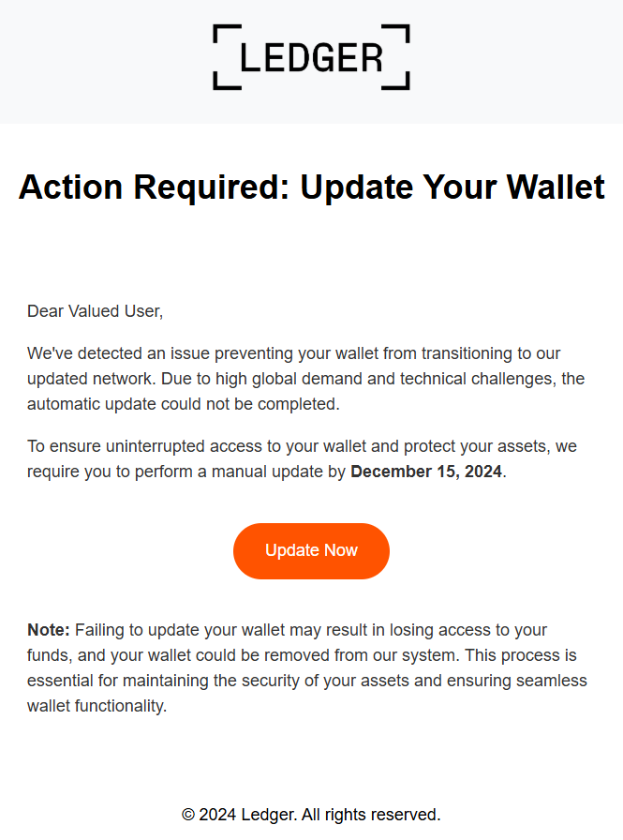
Task: Click the left corner bracket of the Ledger logo
Action: point(221,57)
